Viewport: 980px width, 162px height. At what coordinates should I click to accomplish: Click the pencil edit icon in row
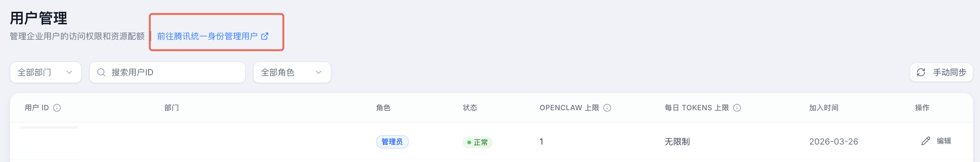925,141
